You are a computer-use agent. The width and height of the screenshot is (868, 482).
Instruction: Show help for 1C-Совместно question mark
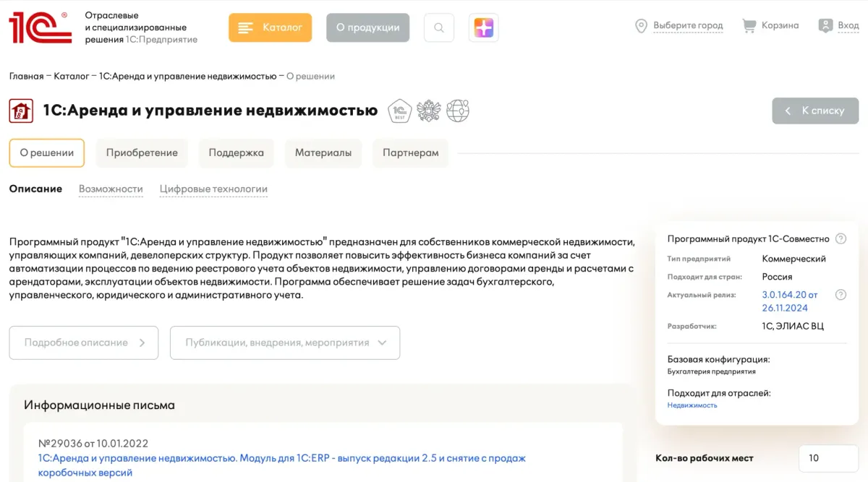(841, 239)
